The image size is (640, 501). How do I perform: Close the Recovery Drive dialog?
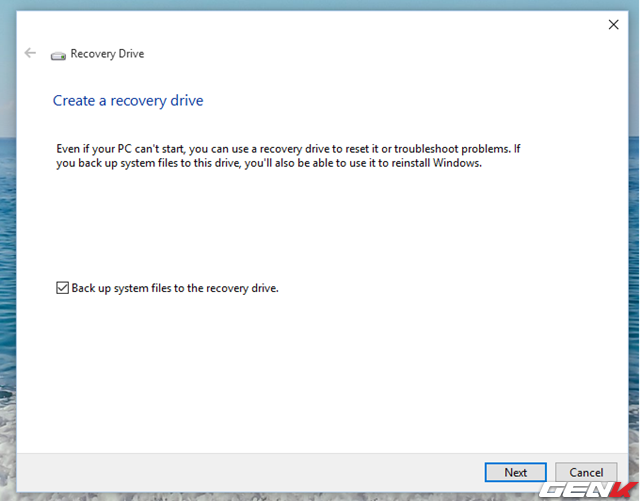click(613, 24)
